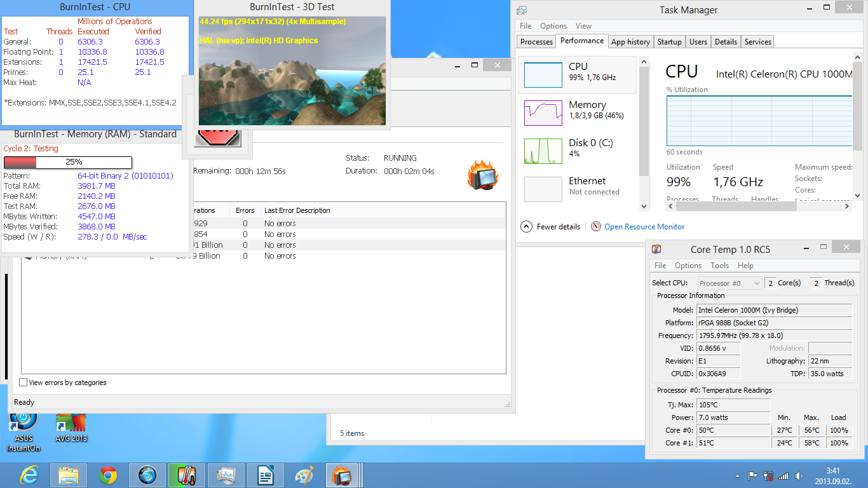The height and width of the screenshot is (488, 868).
Task: Open Core Temp Options menu
Action: tap(688, 266)
